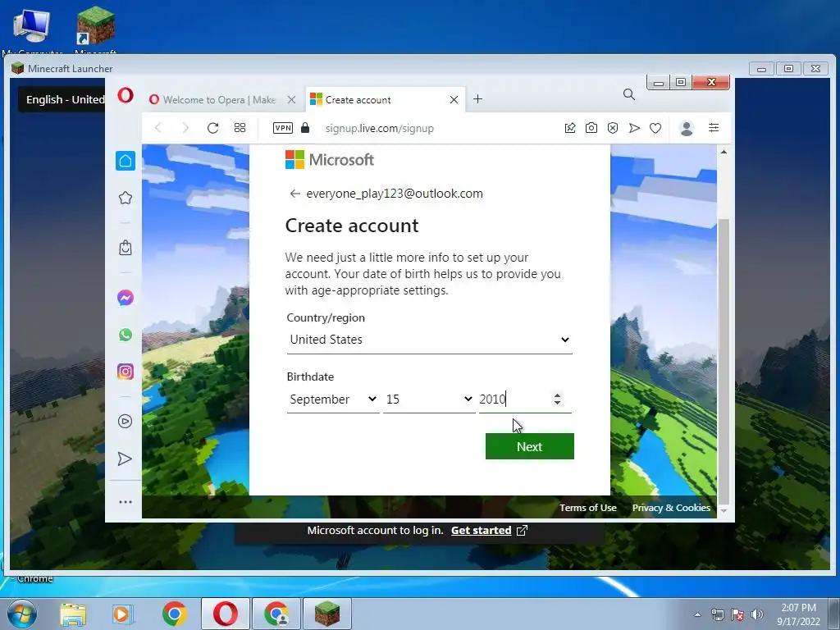Open English language selector in Minecraft Launcher
The width and height of the screenshot is (840, 630).
point(62,99)
